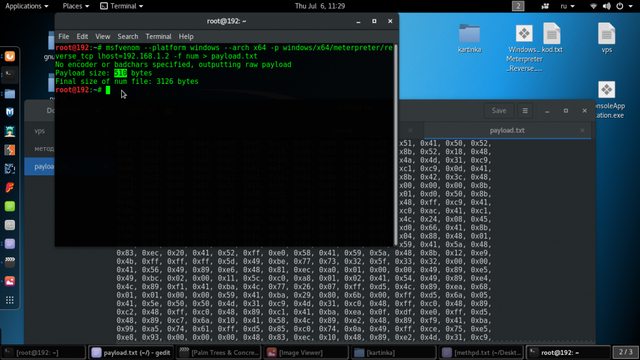The image size is (640, 360).
Task: Open the Places menu
Action: (x=76, y=6)
